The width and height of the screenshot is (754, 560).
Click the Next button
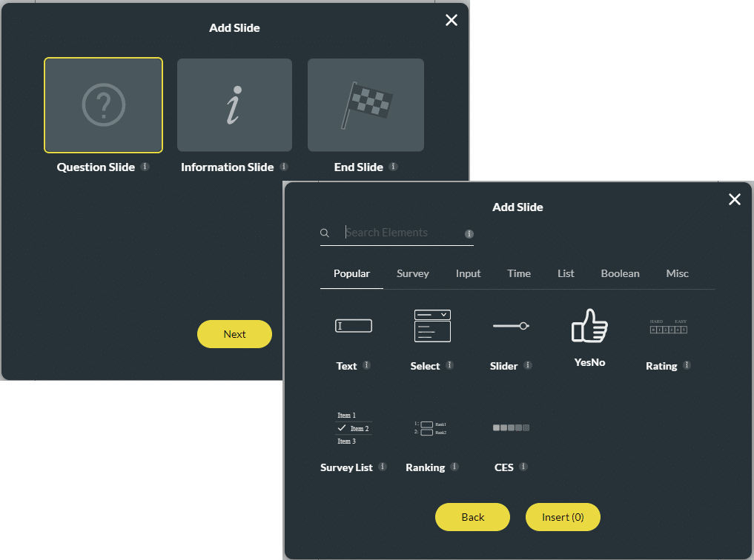(x=234, y=334)
